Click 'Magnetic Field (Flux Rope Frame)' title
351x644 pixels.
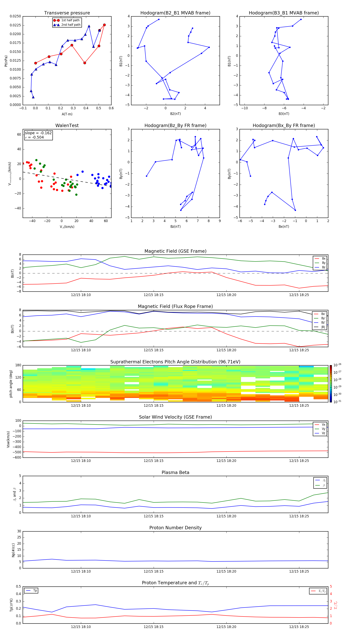tap(175, 307)
